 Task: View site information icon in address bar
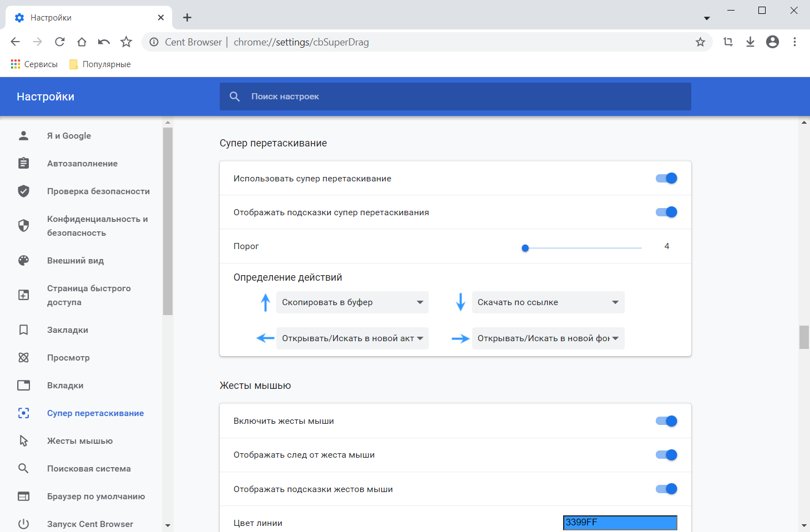[154, 42]
